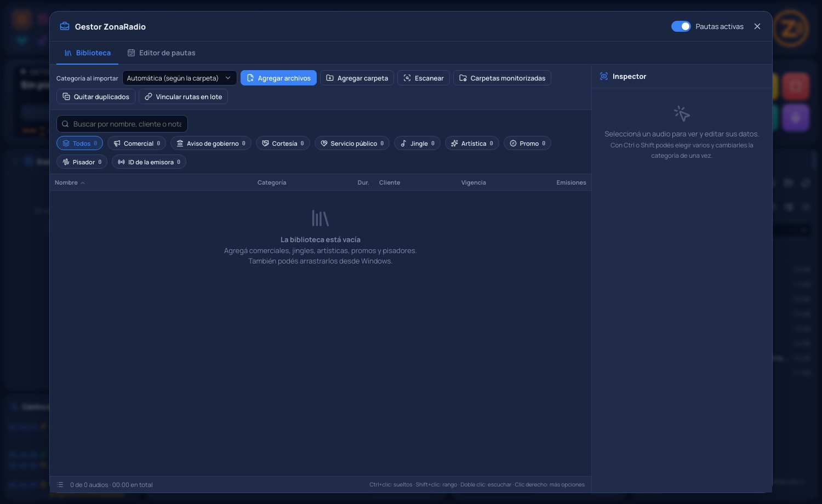Image resolution: width=822 pixels, height=504 pixels.
Task: Sort by the Dur. column header
Action: click(x=363, y=182)
